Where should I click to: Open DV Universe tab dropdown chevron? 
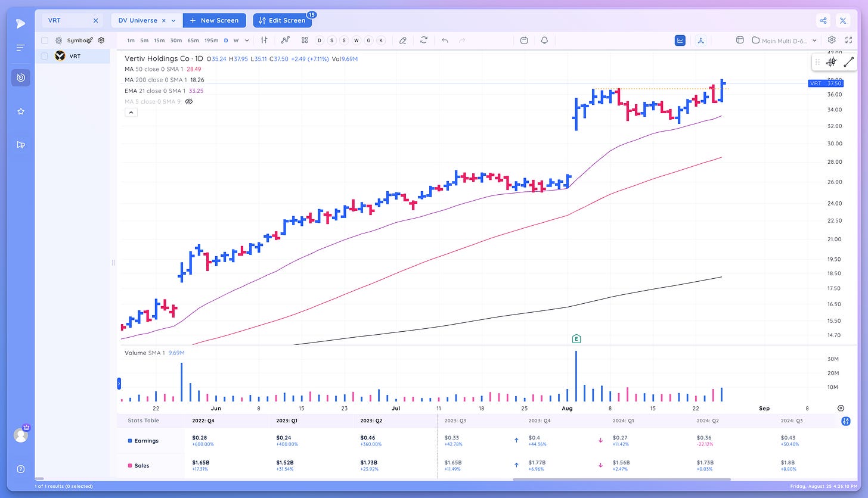coord(173,20)
